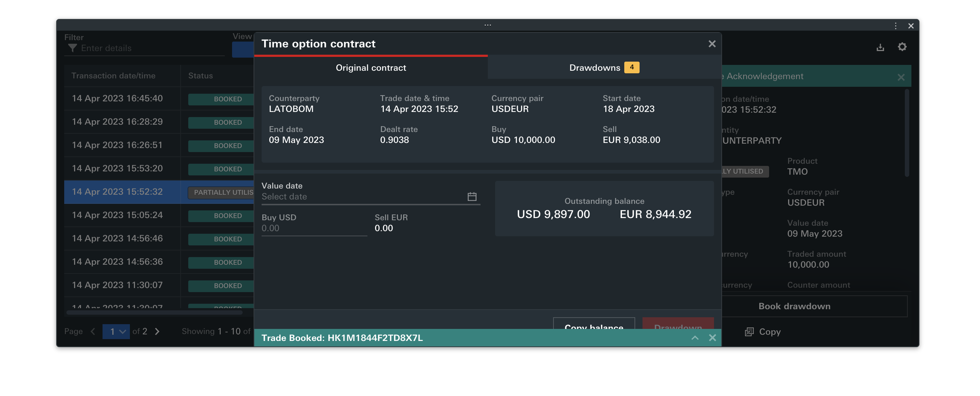This screenshot has height=396, width=980.
Task: Click the Copy document icon
Action: [749, 332]
